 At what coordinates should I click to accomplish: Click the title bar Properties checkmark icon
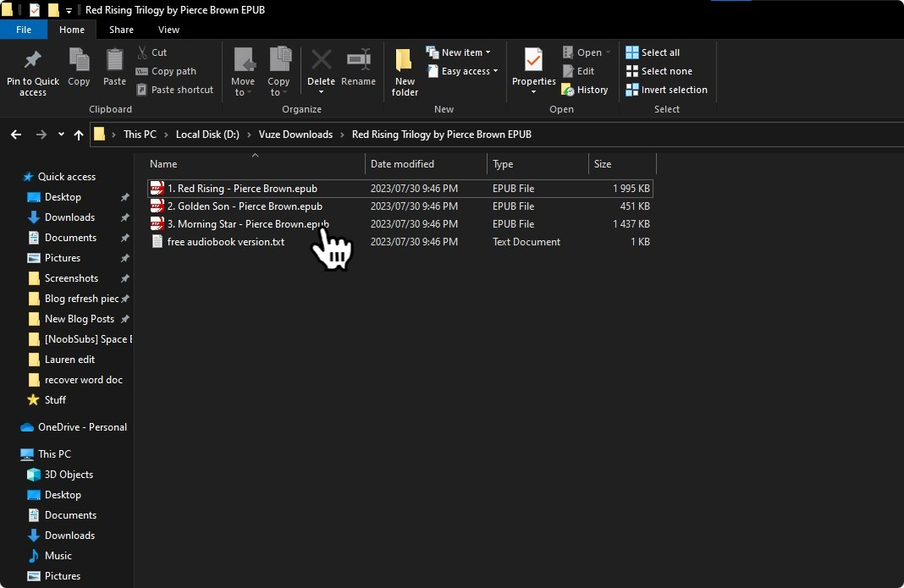point(35,10)
